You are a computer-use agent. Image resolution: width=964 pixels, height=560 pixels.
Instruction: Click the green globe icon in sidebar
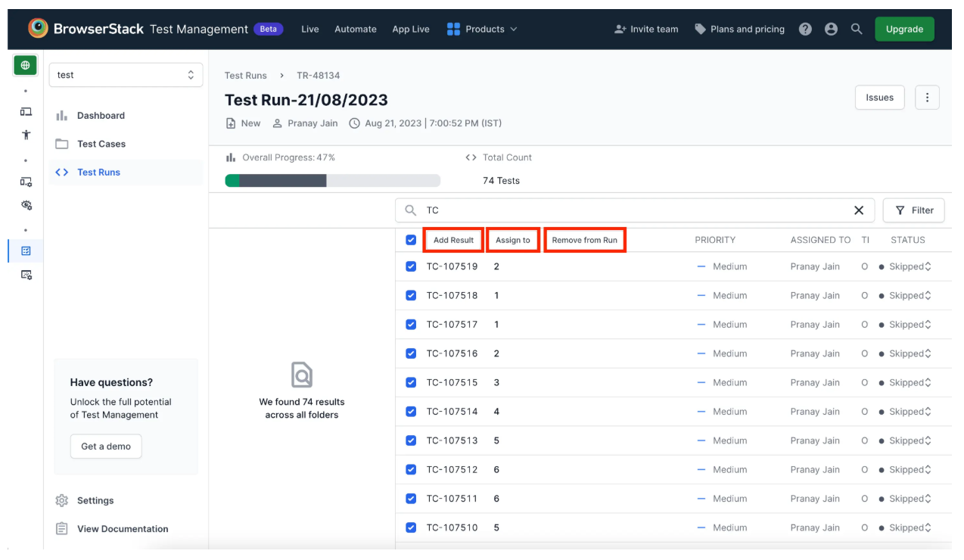pos(25,65)
